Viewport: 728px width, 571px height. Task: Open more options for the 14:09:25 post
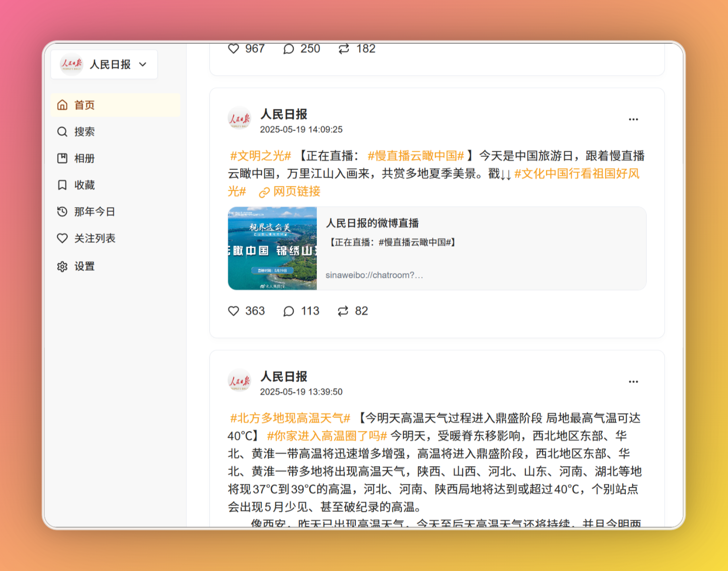633,119
